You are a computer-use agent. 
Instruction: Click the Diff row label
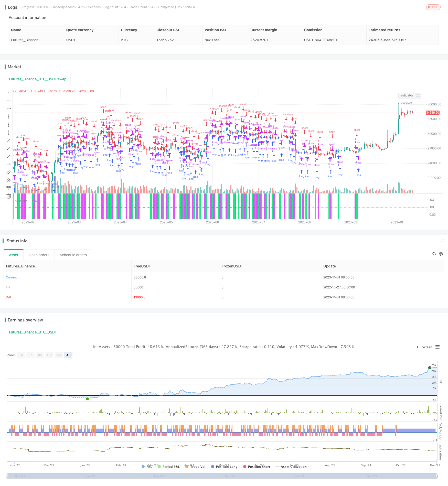(x=8, y=297)
